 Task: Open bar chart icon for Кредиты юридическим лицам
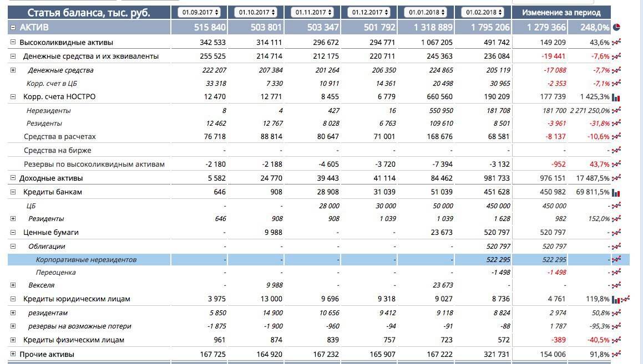click(616, 300)
